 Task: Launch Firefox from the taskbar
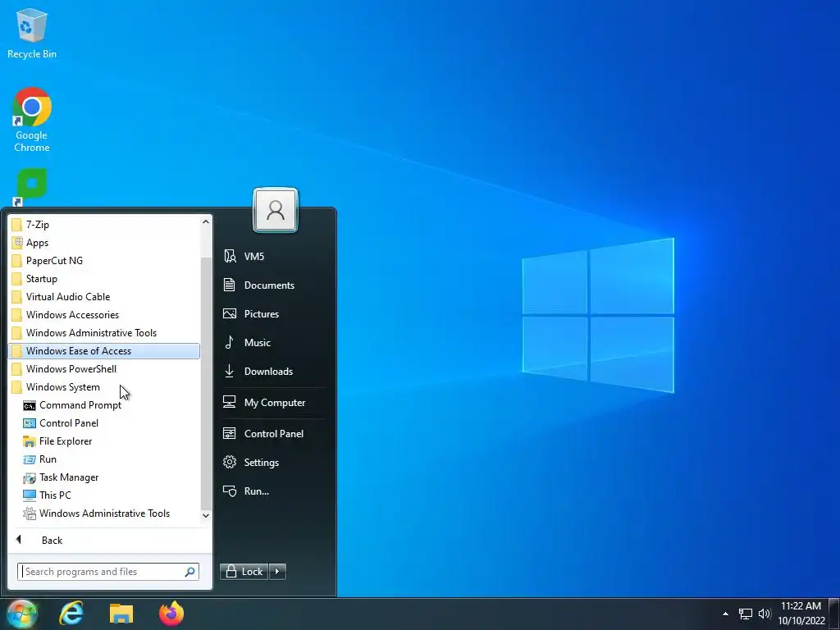click(171, 614)
